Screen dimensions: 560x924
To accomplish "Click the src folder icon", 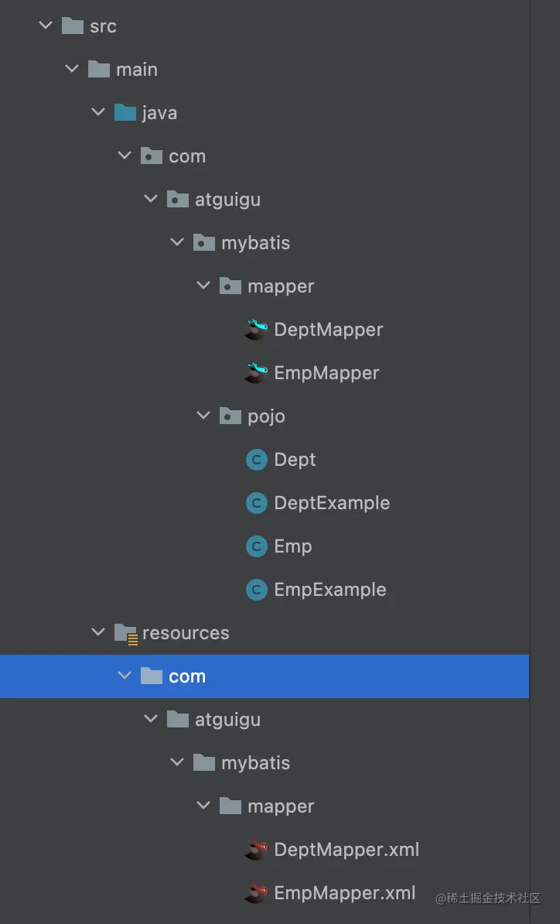I will (72, 26).
